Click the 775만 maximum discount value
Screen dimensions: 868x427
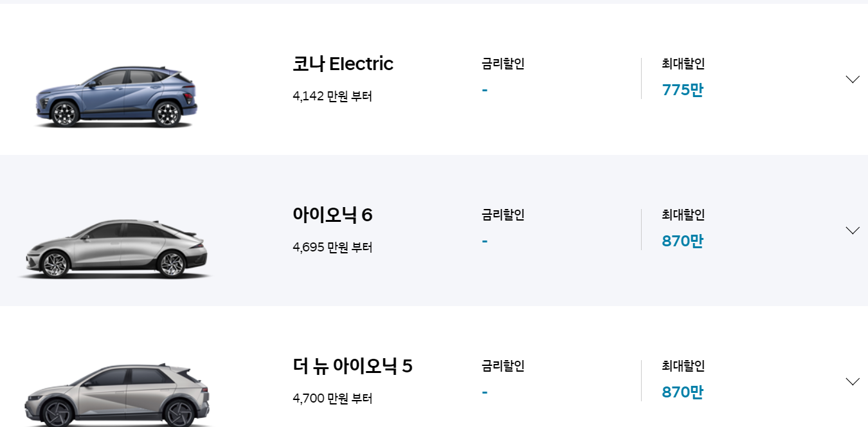click(682, 90)
